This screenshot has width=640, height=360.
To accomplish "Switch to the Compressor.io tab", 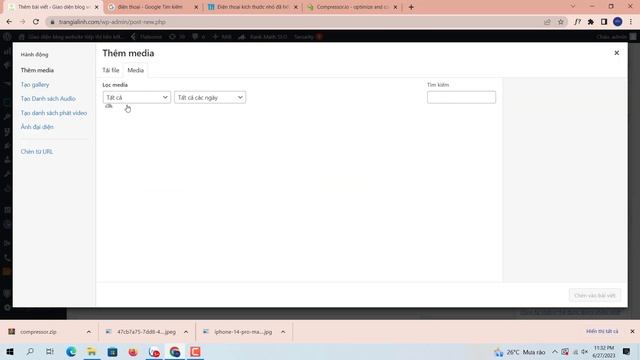I will point(352,7).
